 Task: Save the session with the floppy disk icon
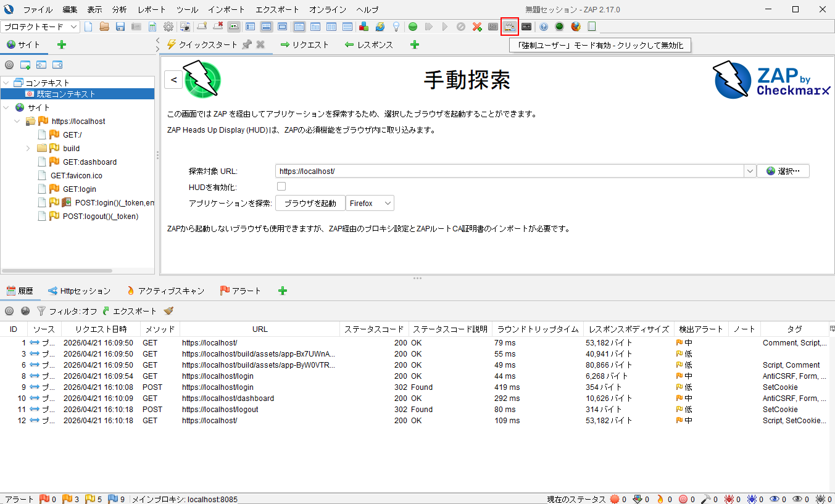point(120,27)
